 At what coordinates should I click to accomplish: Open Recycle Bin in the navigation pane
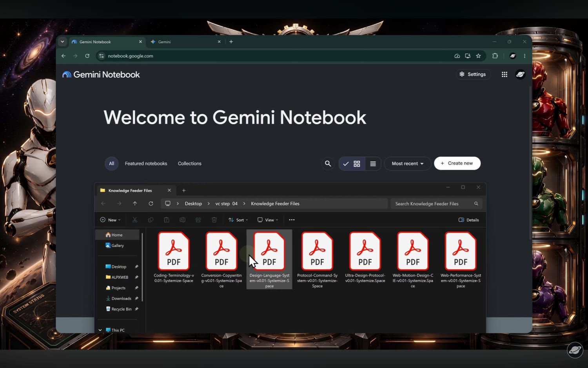pyautogui.click(x=121, y=309)
